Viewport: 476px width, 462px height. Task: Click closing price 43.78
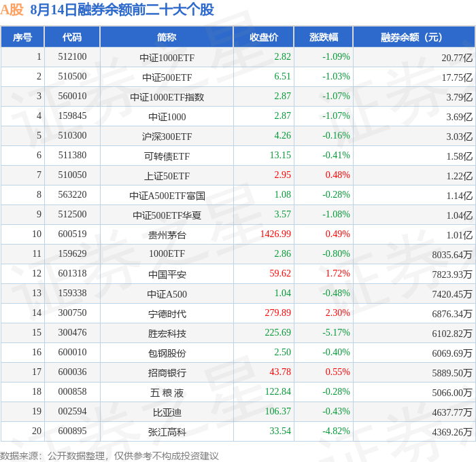(x=280, y=372)
